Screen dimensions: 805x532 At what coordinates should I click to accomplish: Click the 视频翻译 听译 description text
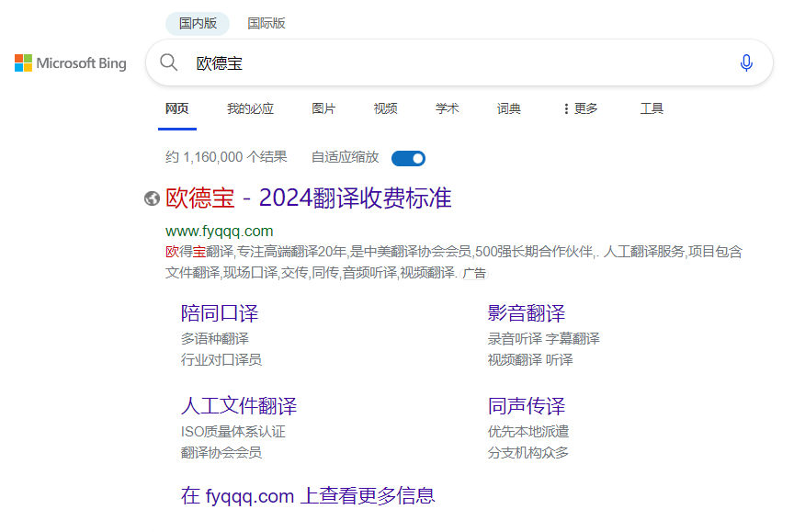coord(530,360)
